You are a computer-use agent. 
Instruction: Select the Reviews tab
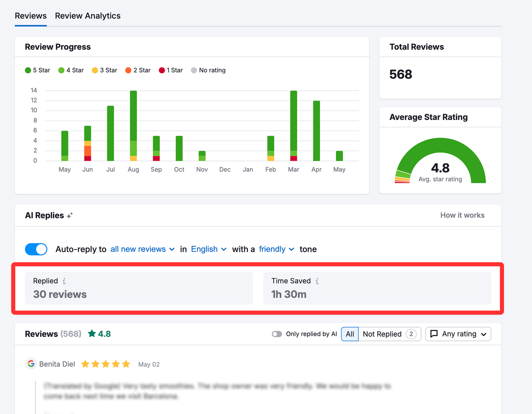(31, 16)
